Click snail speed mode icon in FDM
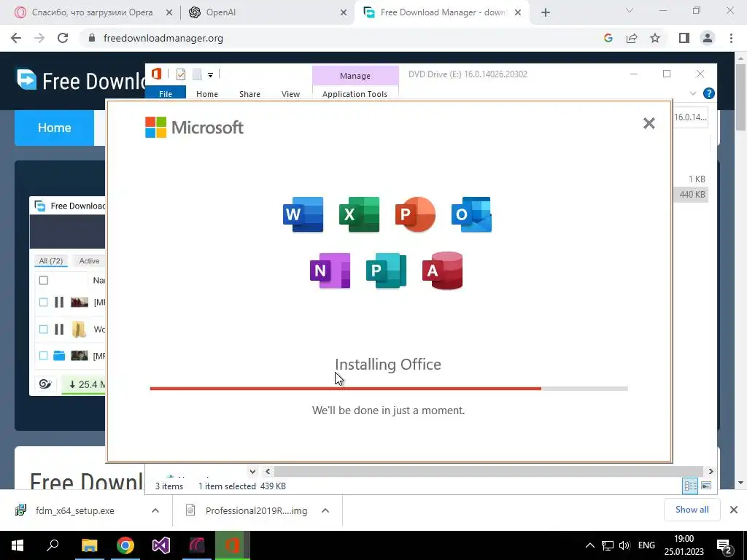Screen dimensions: 747x560 (45, 384)
